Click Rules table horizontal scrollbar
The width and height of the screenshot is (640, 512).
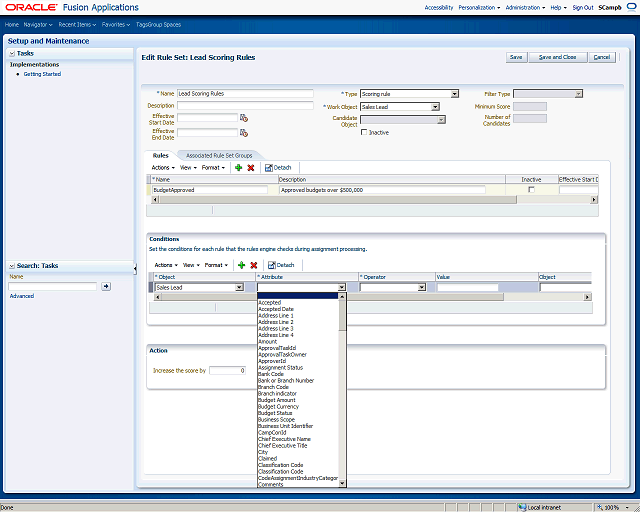(338, 200)
